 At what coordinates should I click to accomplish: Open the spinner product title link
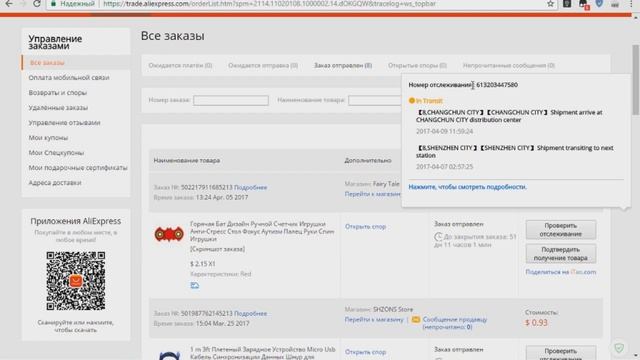[262, 231]
